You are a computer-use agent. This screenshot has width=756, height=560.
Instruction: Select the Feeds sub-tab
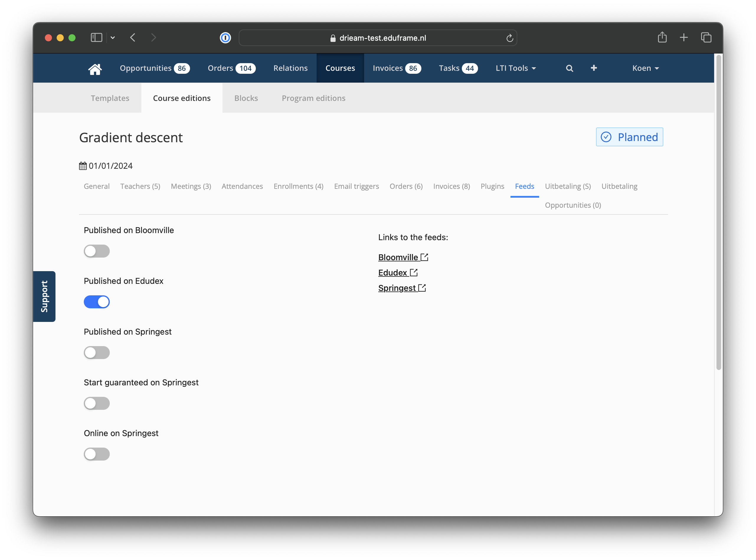coord(524,186)
